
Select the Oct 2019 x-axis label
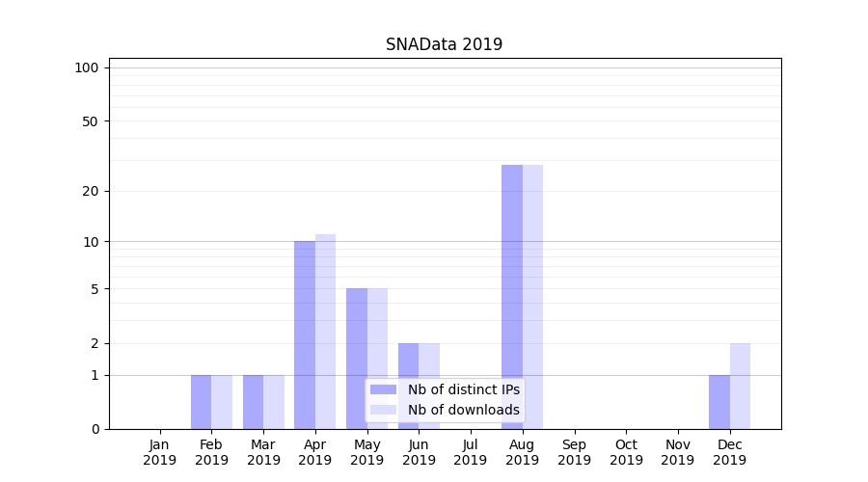626,452
